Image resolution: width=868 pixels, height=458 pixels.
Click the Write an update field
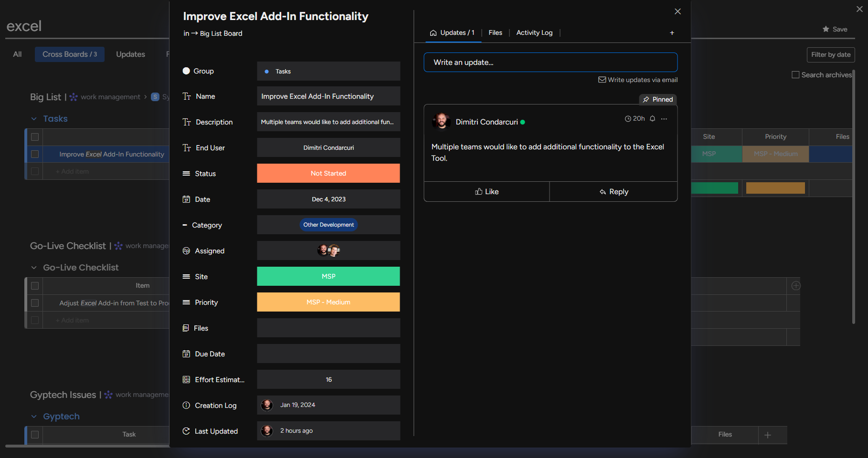(550, 62)
